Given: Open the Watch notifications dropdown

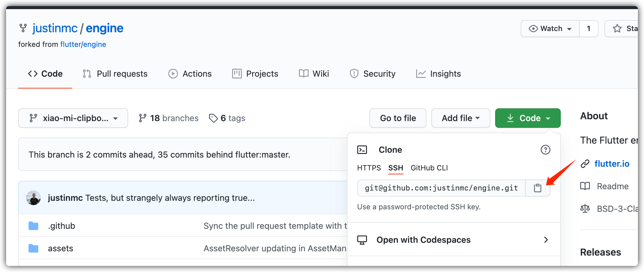Looking at the screenshot, I should (x=550, y=29).
